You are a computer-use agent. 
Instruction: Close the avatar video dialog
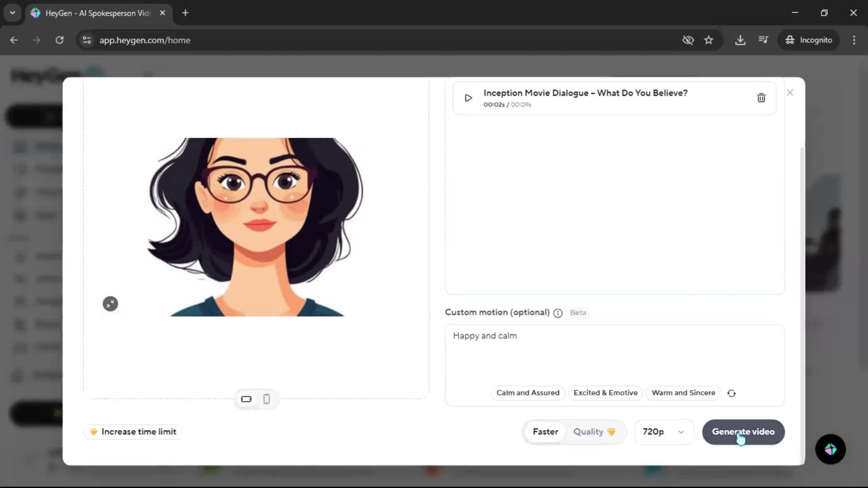tap(790, 93)
